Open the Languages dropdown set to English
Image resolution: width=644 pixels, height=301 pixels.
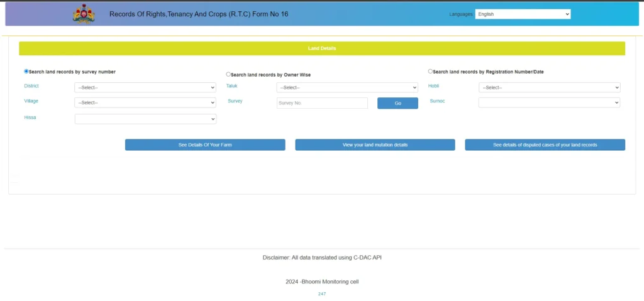coord(523,14)
